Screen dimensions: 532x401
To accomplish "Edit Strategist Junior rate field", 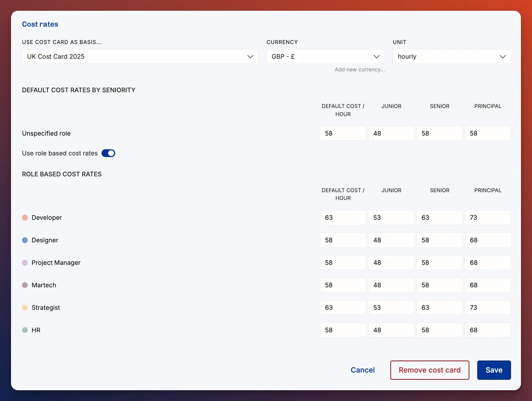I will (391, 308).
